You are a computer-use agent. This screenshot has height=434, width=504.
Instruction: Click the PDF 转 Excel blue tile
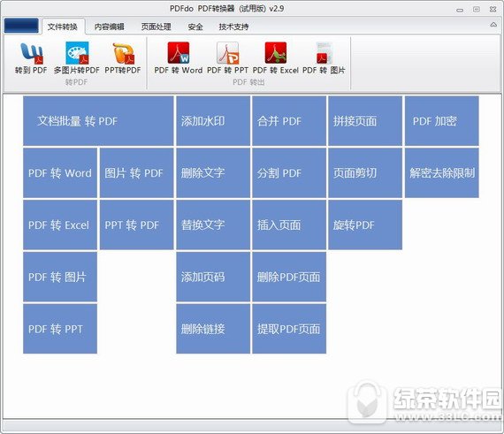pos(60,225)
